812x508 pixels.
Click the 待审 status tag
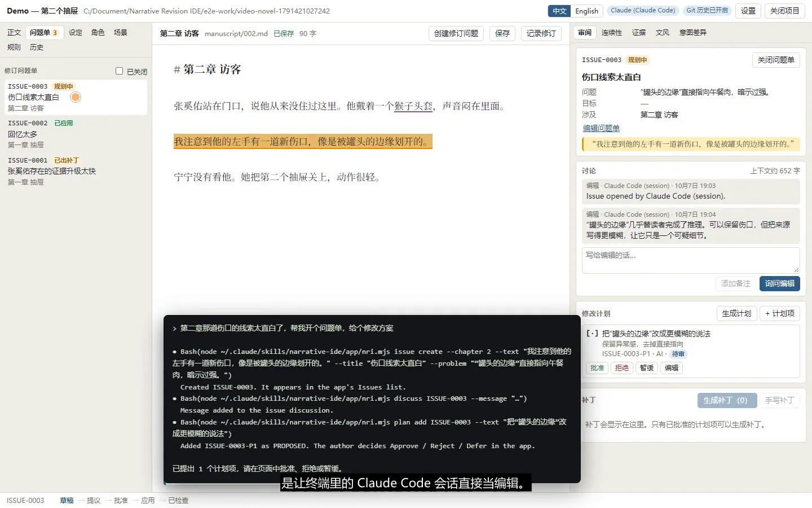678,354
